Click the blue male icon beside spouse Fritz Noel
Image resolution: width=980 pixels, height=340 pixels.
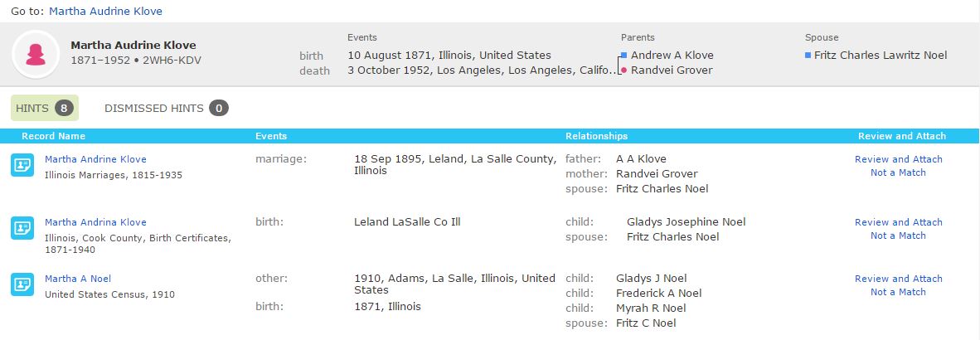[808, 56]
